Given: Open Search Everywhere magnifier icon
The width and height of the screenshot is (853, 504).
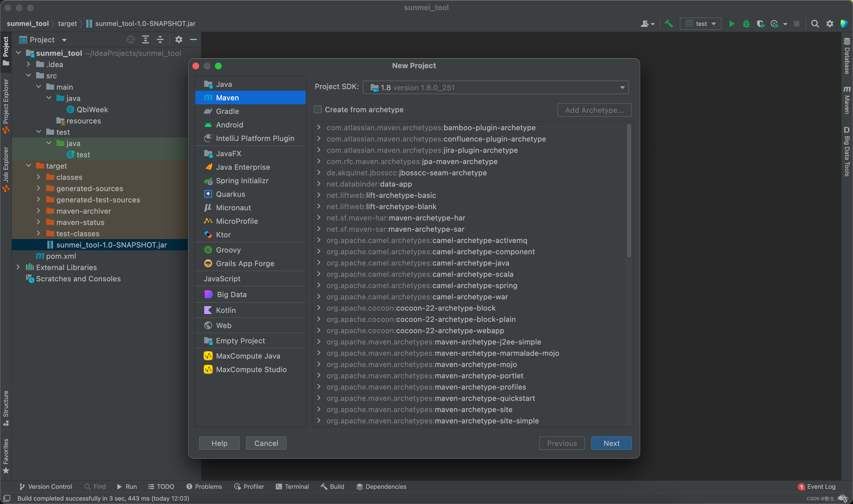Looking at the screenshot, I should point(815,24).
